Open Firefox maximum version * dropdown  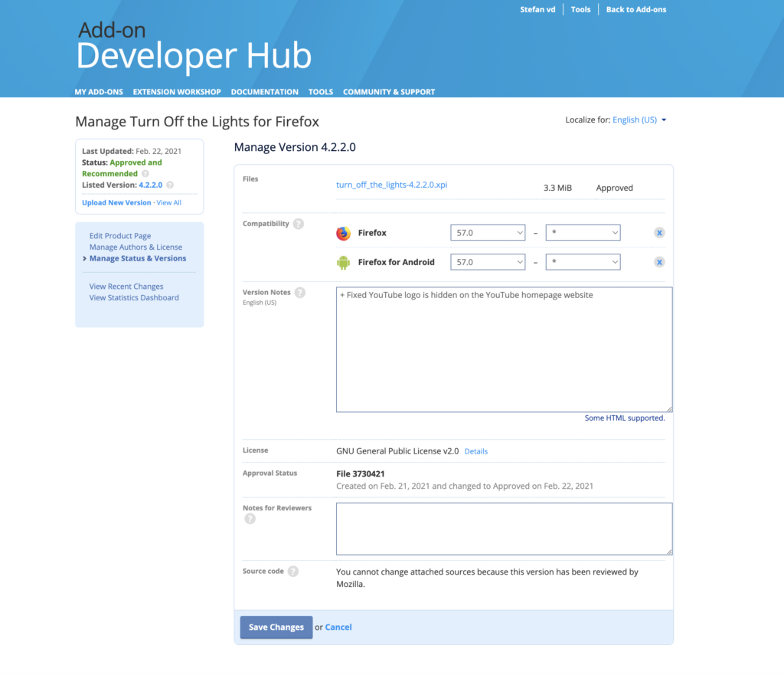[x=583, y=233]
